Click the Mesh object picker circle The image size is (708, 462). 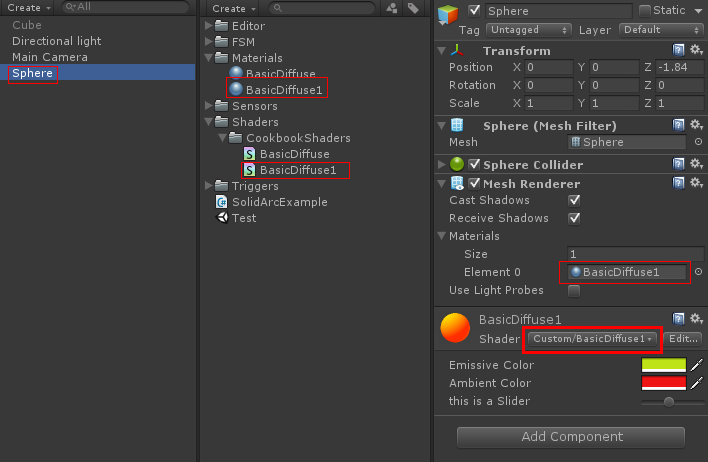tap(698, 142)
